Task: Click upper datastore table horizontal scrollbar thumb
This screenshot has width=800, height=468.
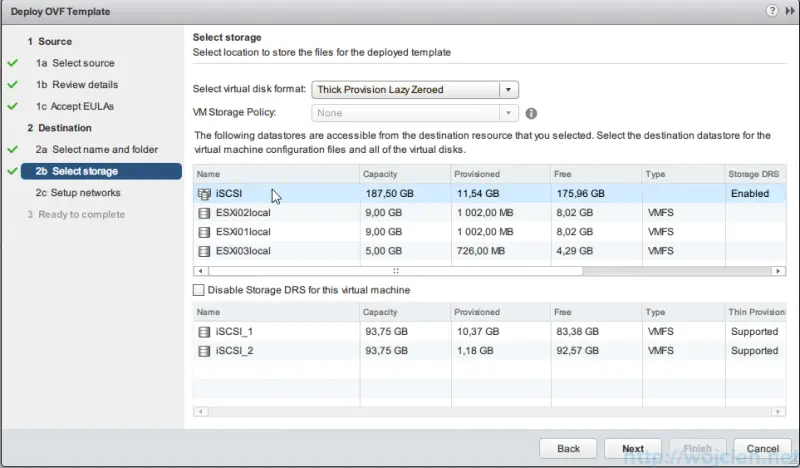Action: (395, 271)
